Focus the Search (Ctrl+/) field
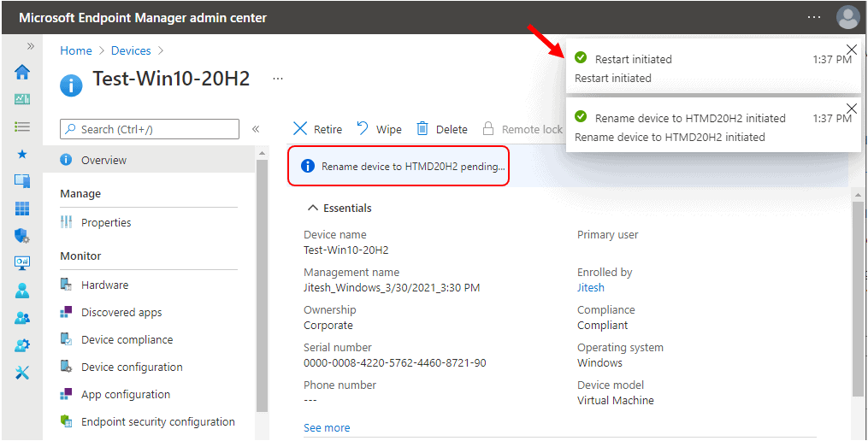The height and width of the screenshot is (441, 868). point(150,129)
